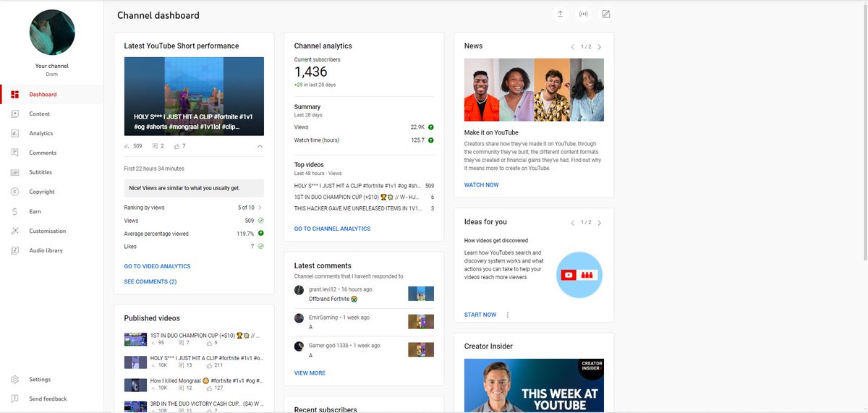Click the 1,436 current subscribers count
The width and height of the screenshot is (868, 413).
tap(311, 72)
